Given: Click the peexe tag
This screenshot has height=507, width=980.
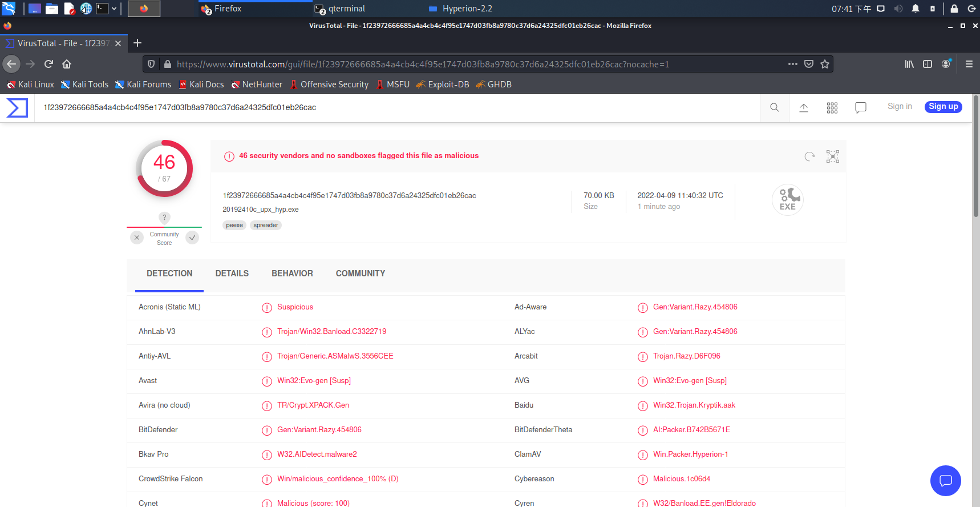Looking at the screenshot, I should pyautogui.click(x=234, y=226).
